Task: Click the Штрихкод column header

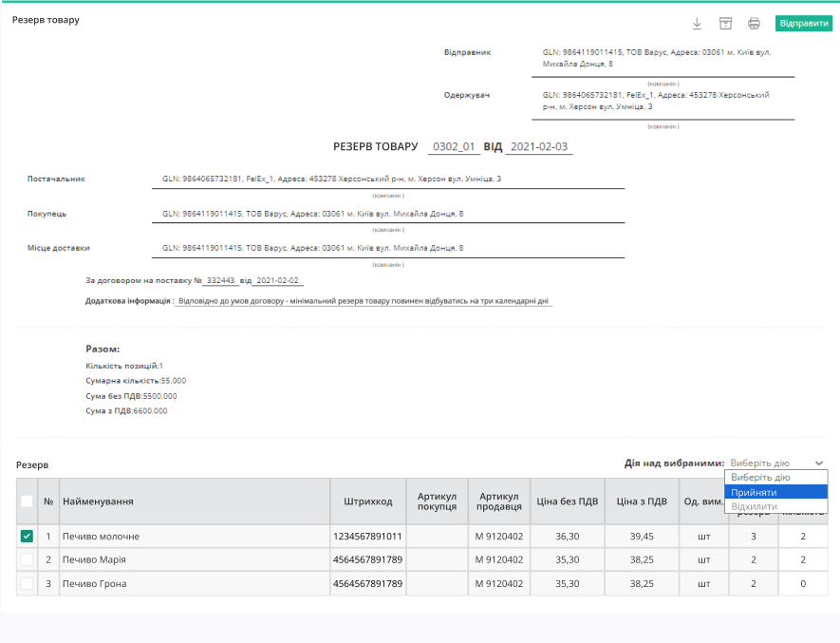Action: pyautogui.click(x=368, y=501)
